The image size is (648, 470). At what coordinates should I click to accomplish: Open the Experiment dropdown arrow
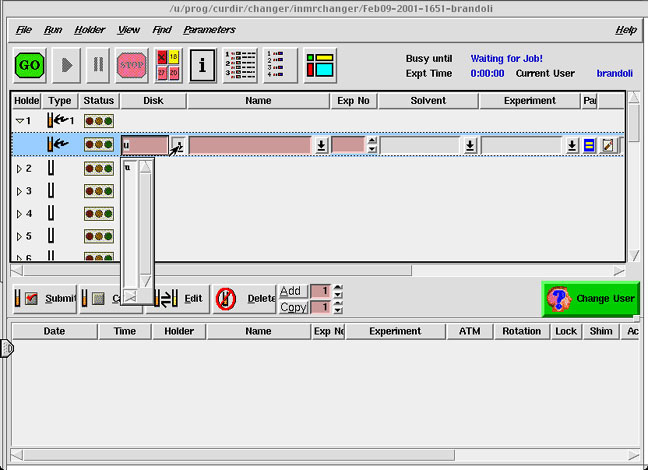pyautogui.click(x=572, y=145)
